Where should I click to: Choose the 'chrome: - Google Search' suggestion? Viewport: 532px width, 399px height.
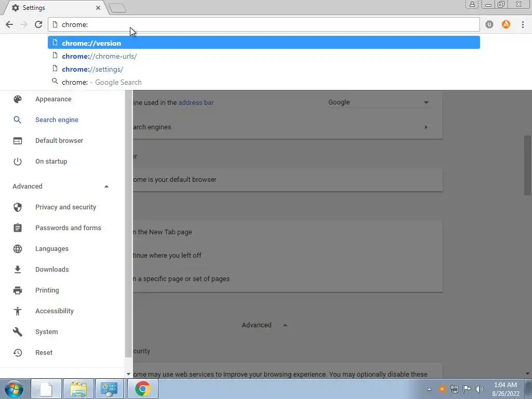[x=263, y=82]
